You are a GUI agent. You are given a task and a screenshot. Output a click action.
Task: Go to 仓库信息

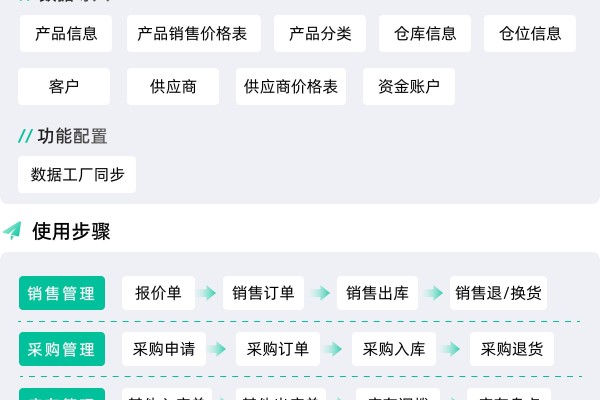point(425,34)
